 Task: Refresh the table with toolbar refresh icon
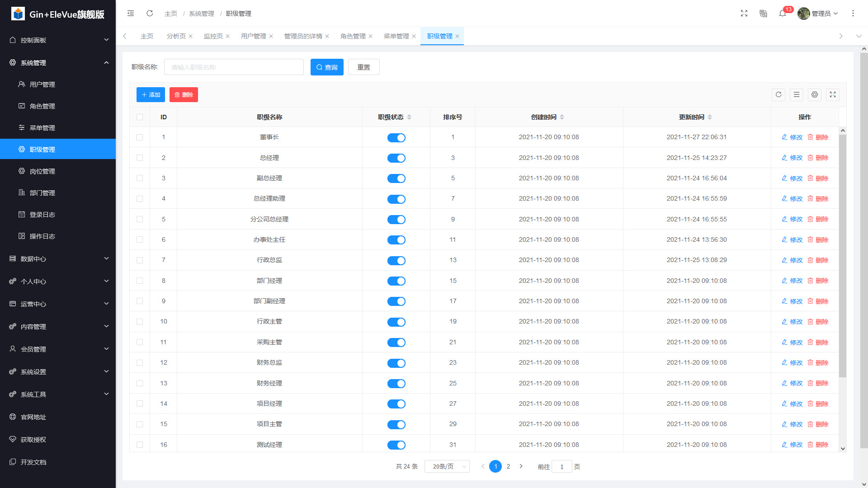point(778,94)
